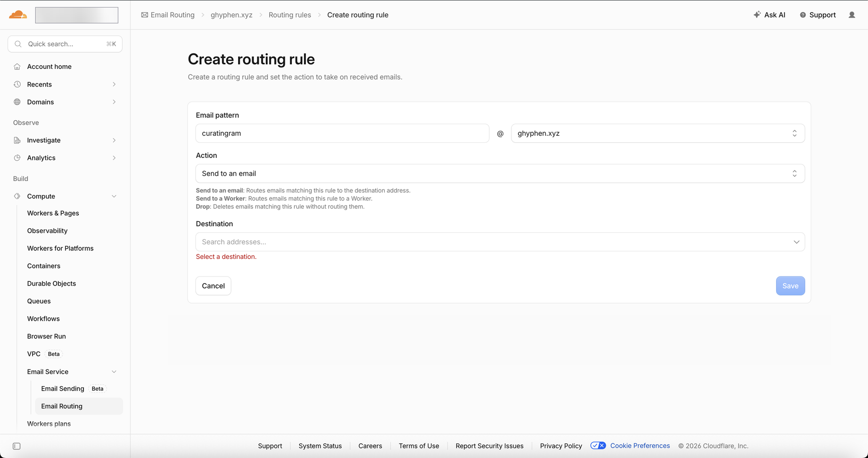Click the Investigate document icon
The image size is (868, 458).
17,140
